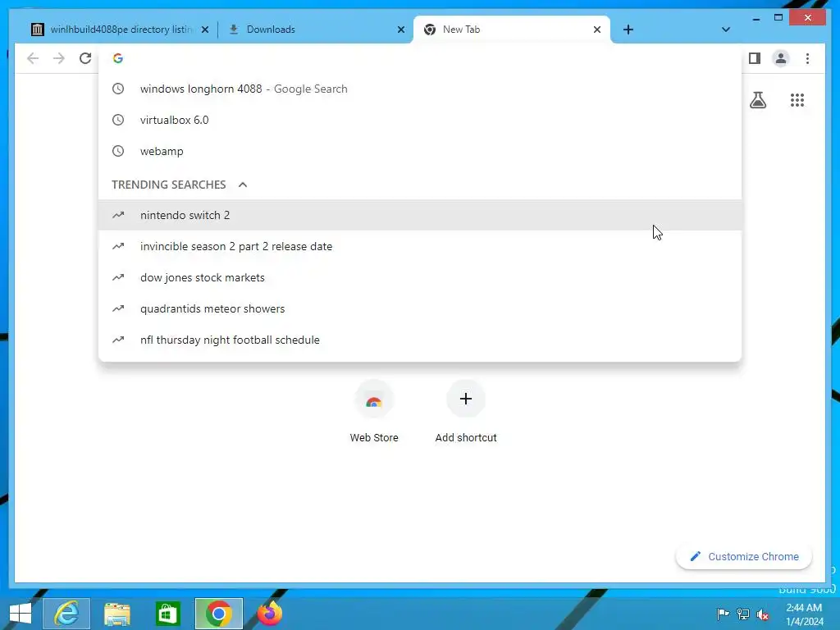Screen dimensions: 840x630
Task: Open the Web Store shortcut
Action: pos(374,412)
